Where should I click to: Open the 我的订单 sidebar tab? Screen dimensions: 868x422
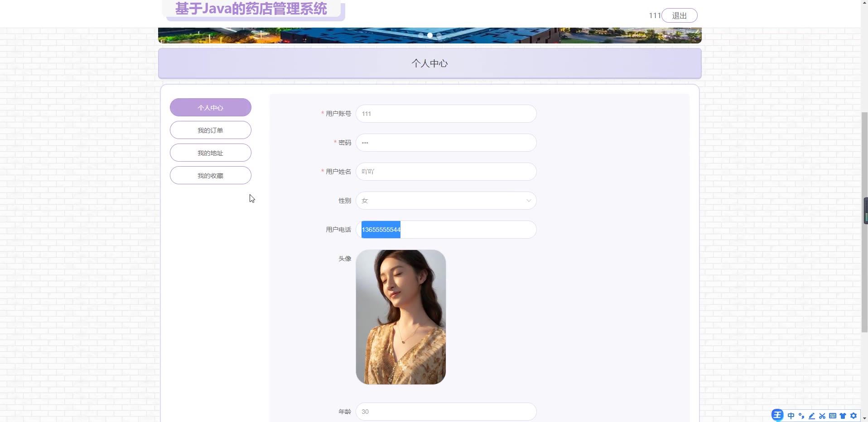tap(211, 130)
